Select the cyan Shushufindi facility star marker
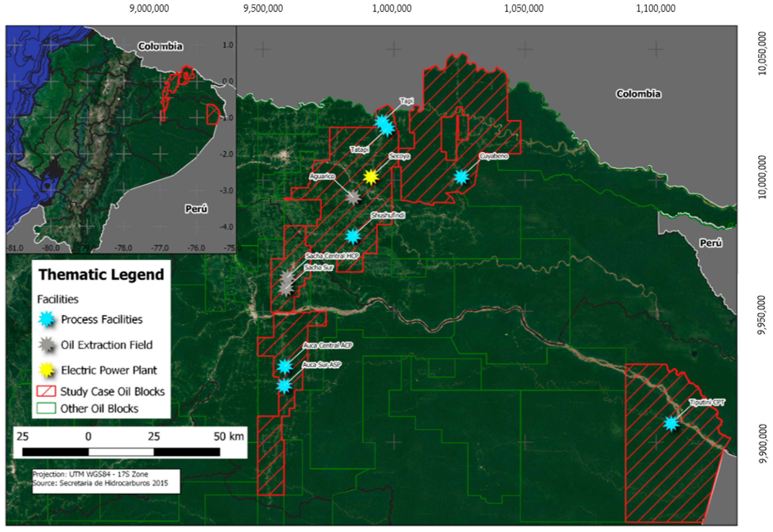 (x=353, y=236)
